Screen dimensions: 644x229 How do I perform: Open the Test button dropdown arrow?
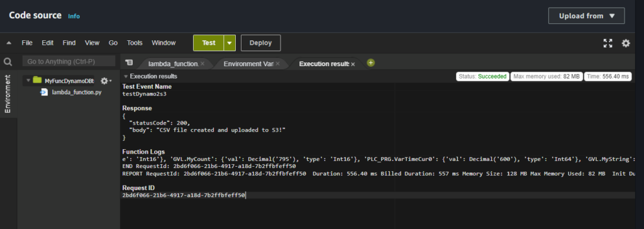click(x=230, y=43)
